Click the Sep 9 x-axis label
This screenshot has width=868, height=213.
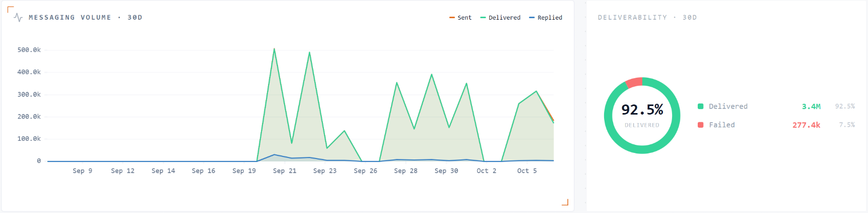[83, 171]
